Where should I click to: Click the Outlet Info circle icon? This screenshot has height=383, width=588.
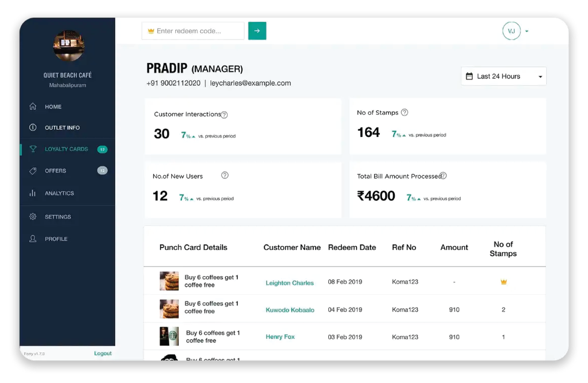point(33,127)
